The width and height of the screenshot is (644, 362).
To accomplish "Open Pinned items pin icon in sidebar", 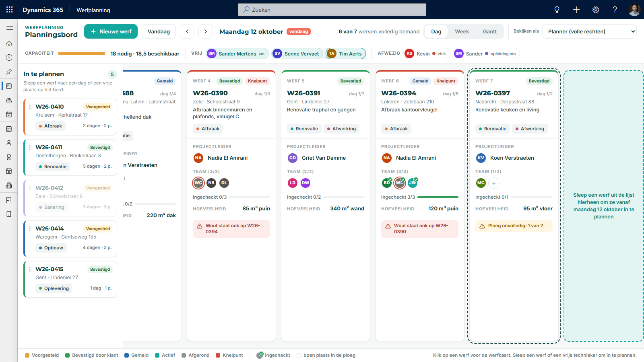I will pyautogui.click(x=9, y=72).
